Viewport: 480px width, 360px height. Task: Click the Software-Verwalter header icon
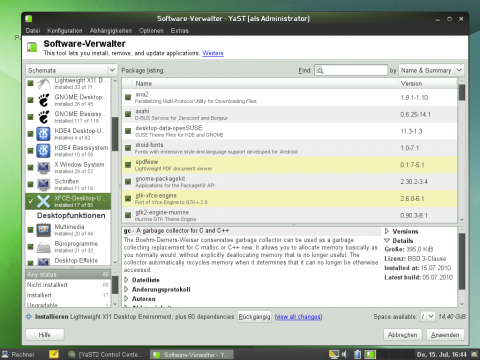(32, 47)
